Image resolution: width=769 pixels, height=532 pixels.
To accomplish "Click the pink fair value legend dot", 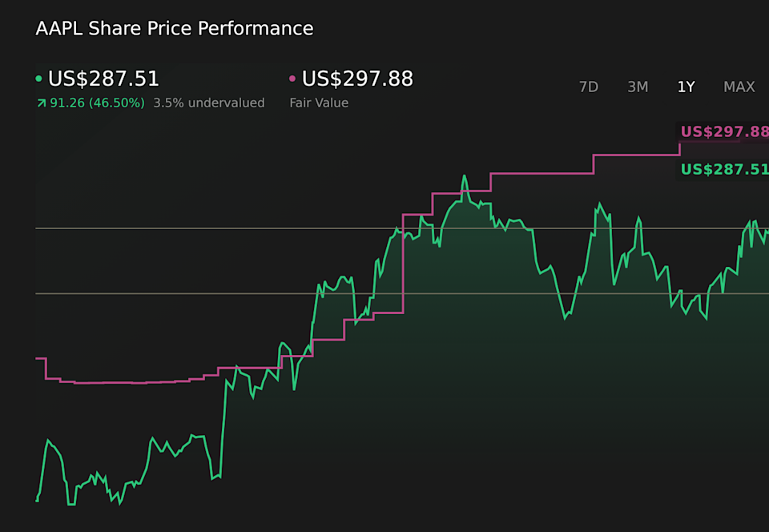I will pyautogui.click(x=292, y=79).
